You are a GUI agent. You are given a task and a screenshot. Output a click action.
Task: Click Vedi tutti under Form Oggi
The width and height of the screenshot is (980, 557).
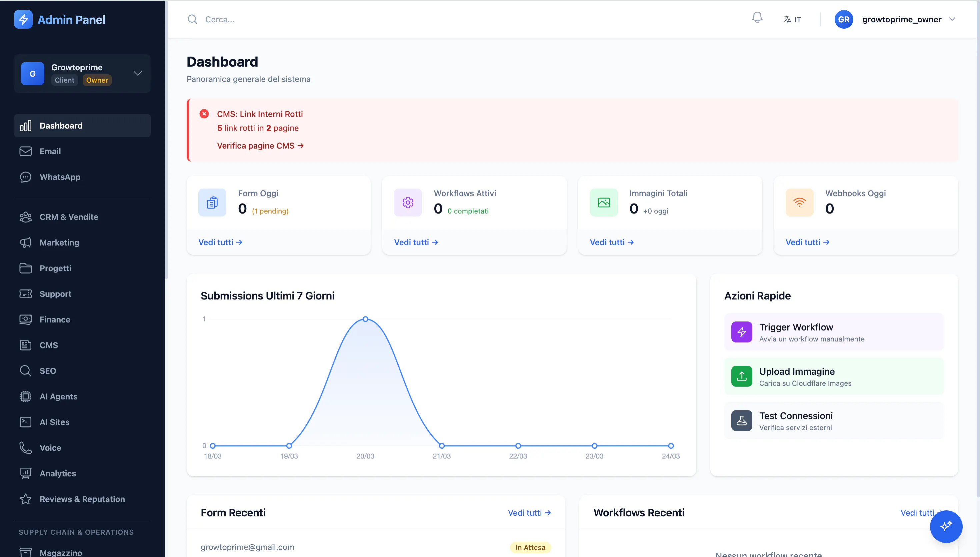pos(220,242)
